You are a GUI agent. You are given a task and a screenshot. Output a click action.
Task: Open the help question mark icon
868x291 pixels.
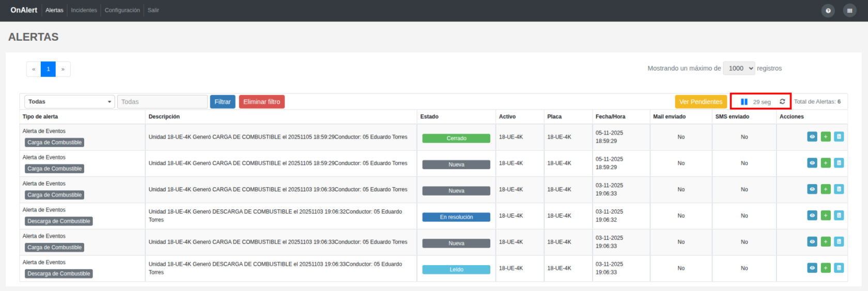(828, 10)
